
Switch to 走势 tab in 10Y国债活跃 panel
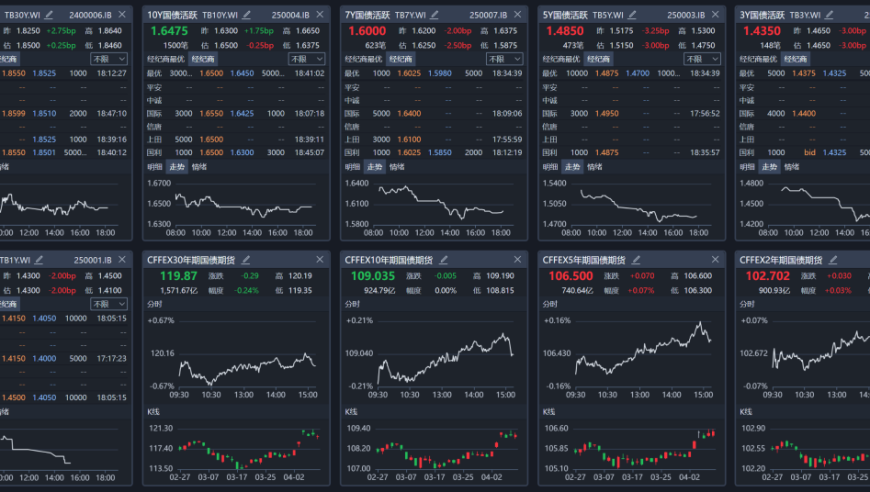177,167
